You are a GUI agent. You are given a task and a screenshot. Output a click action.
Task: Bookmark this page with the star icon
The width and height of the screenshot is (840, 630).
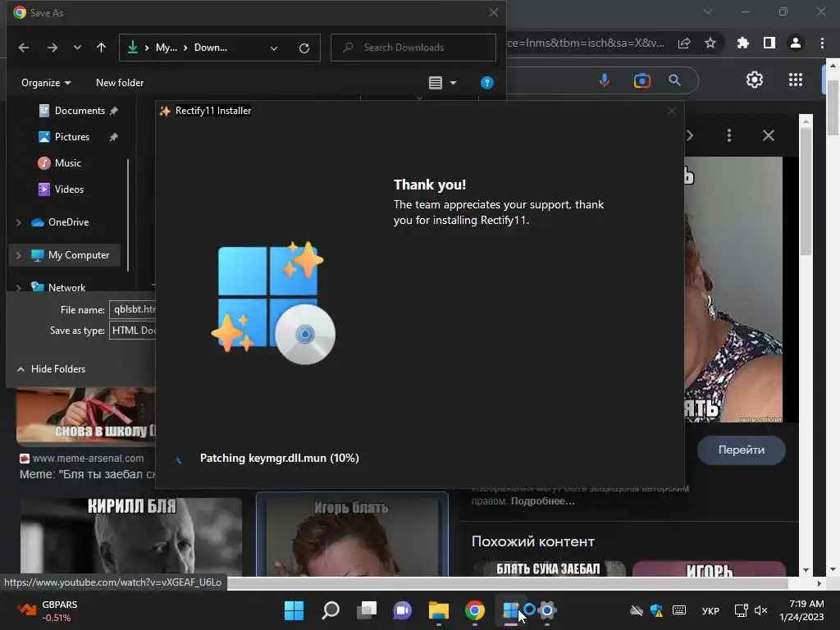coord(710,43)
